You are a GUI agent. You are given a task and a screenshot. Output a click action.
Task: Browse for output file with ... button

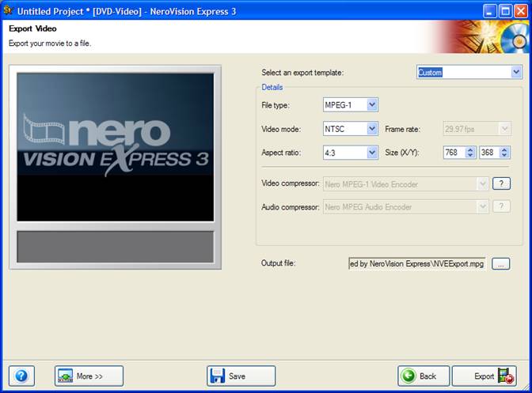[501, 263]
